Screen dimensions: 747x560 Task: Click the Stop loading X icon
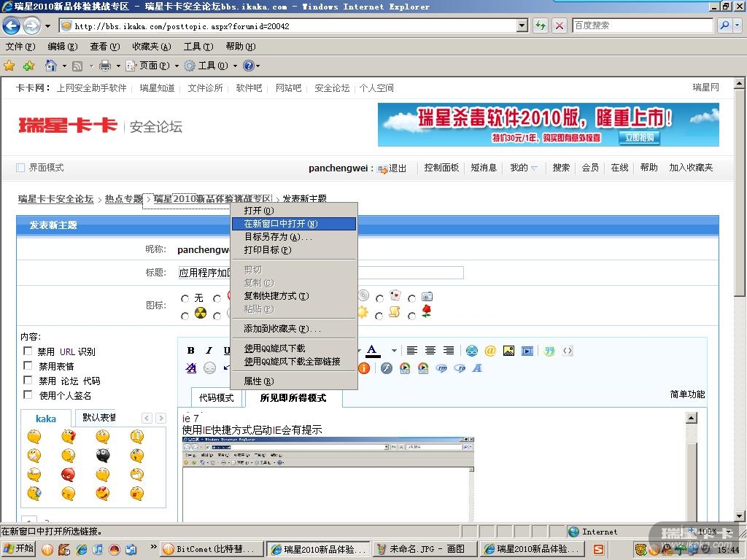tap(560, 26)
